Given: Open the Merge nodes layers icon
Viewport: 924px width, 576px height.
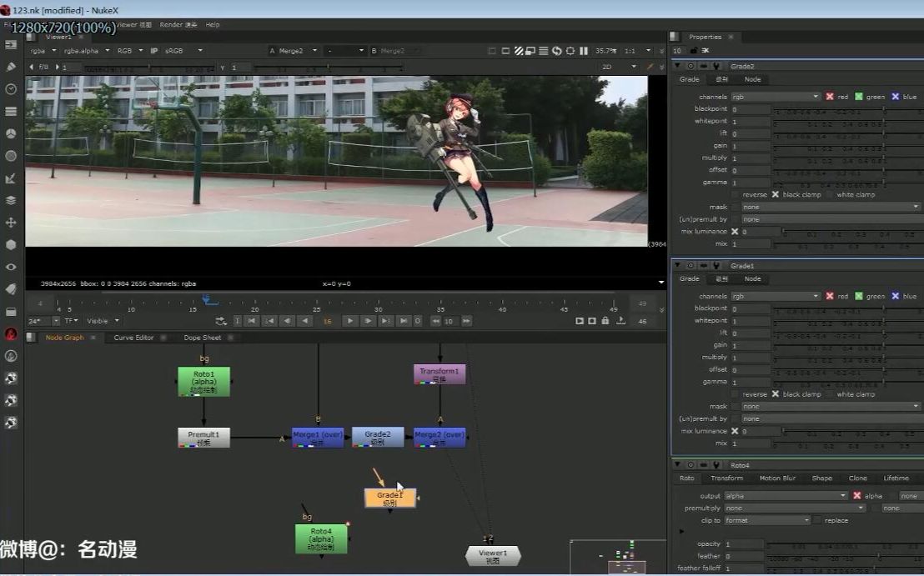Looking at the screenshot, I should click(x=11, y=200).
